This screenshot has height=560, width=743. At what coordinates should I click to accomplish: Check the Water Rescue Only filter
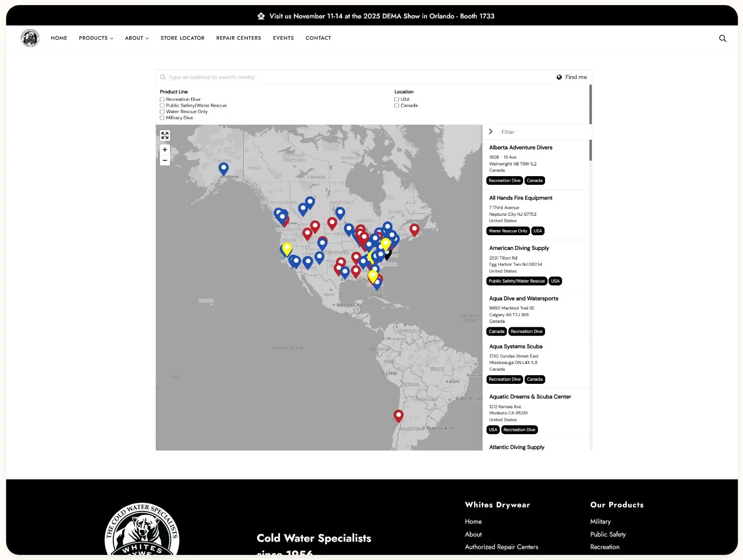[x=162, y=111]
